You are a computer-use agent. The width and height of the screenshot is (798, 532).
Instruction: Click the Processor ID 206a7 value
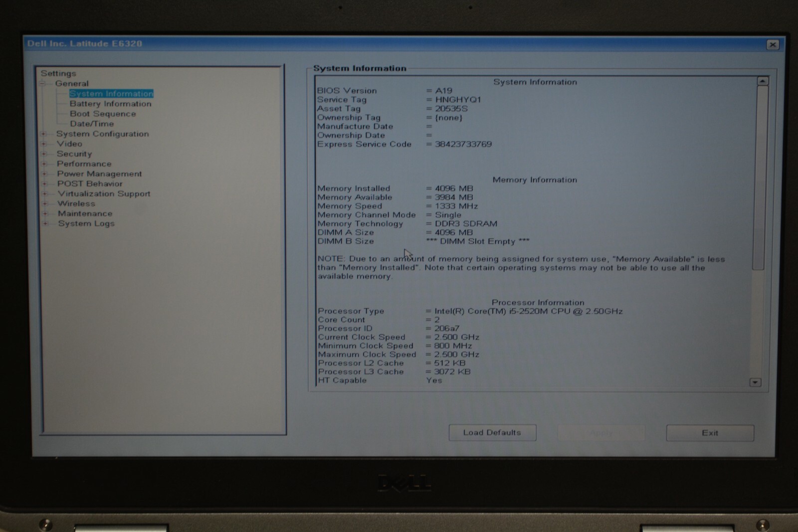pos(447,329)
